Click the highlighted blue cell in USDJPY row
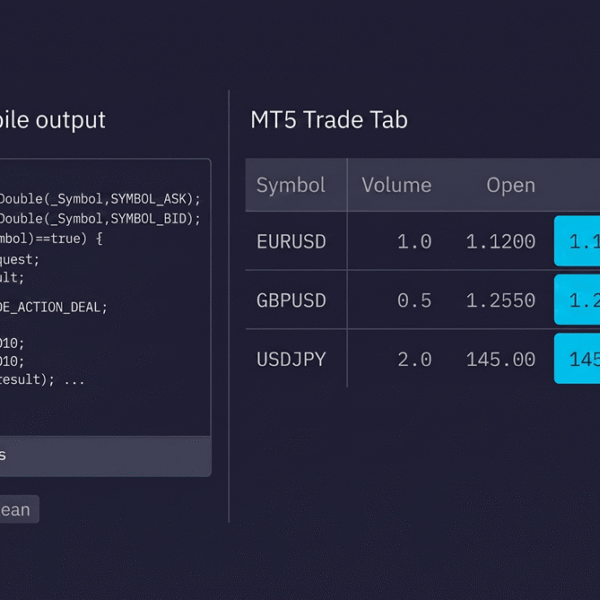Image resolution: width=600 pixels, height=600 pixels. [577, 359]
